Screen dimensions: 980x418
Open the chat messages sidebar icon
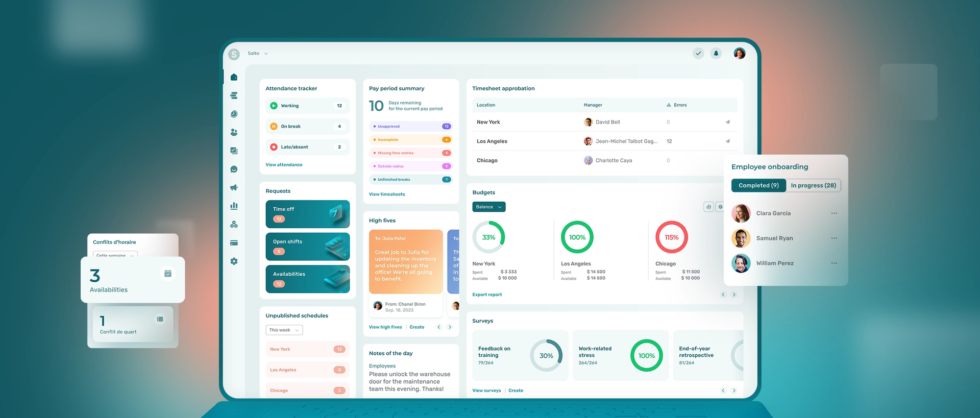(234, 169)
